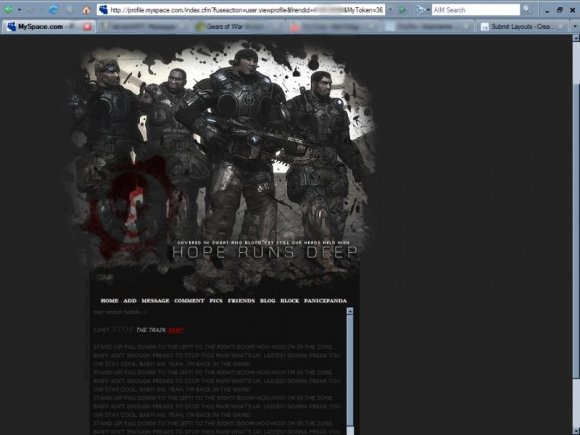Click the inner profile box scrollbar
Image resolution: width=580 pixels, height=435 pixels.
click(x=350, y=370)
